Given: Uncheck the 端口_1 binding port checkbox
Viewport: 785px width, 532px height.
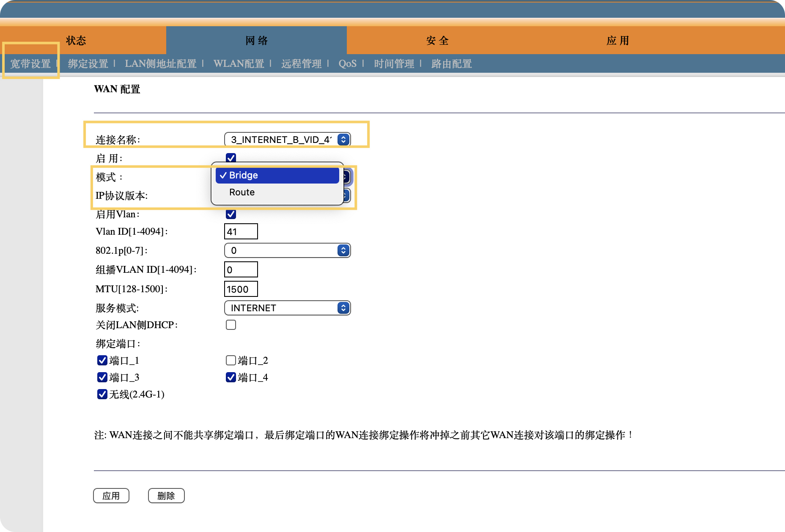Looking at the screenshot, I should (102, 360).
